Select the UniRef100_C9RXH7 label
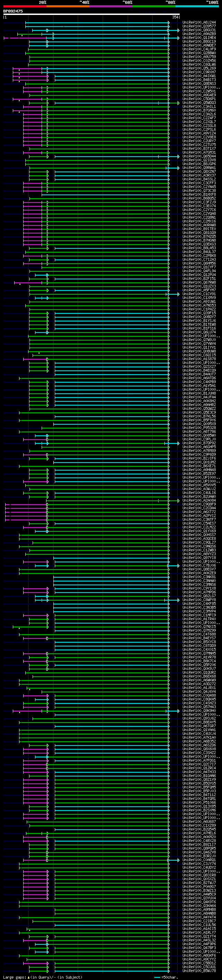The width and height of the screenshot is (222, 980). click(199, 72)
